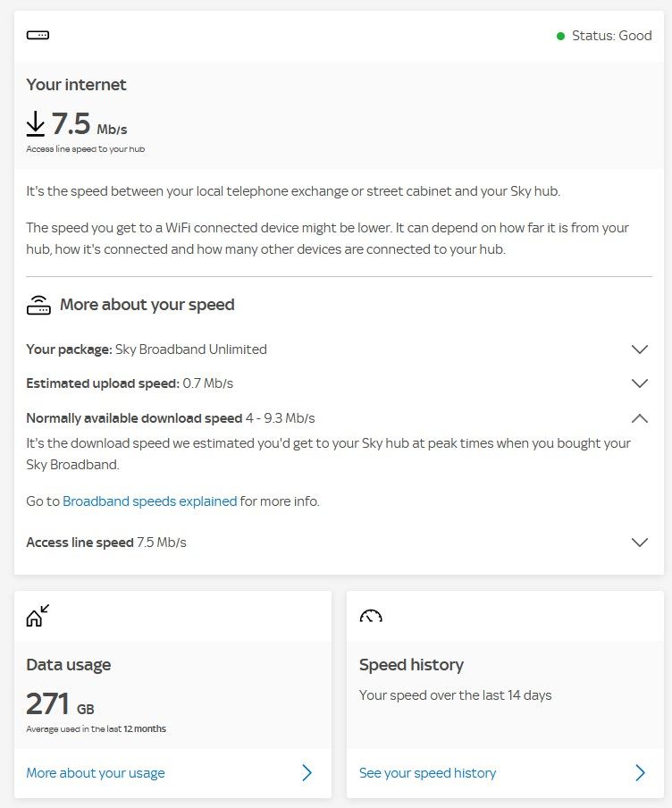
Task: Click the 271 GB data usage figure
Action: tap(60, 704)
